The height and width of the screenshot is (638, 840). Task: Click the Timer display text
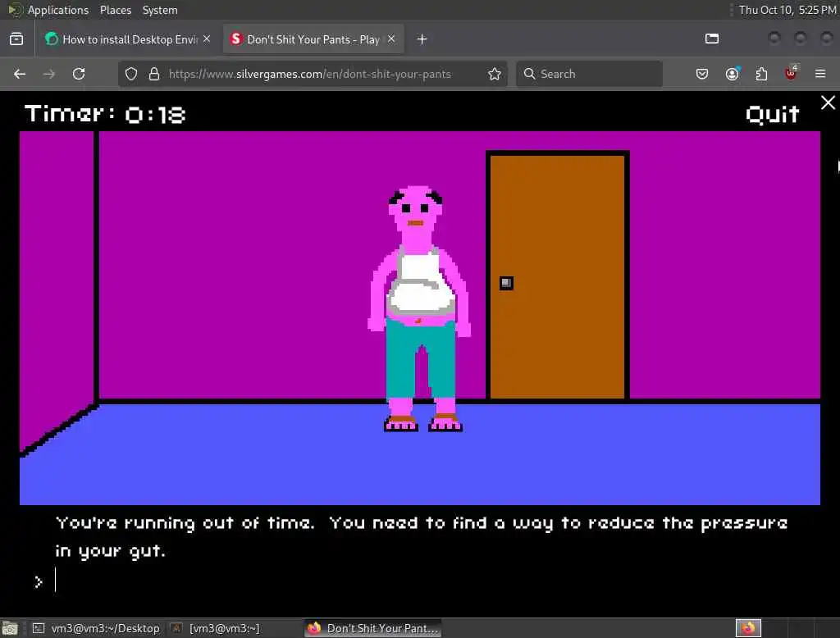(105, 114)
